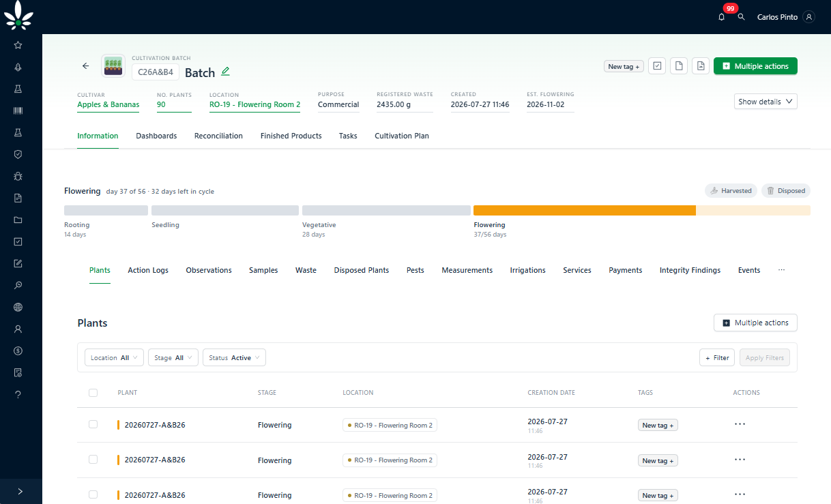The image size is (831, 504).
Task: Show more tabs via the ellipsis after Events
Action: click(x=782, y=270)
